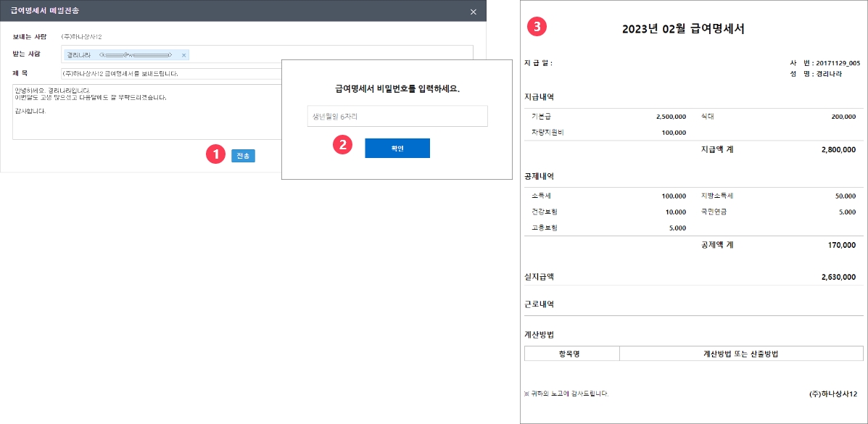Click the 사번 20171129_005 employee number
Screen dimensions: 868x424
click(832, 63)
